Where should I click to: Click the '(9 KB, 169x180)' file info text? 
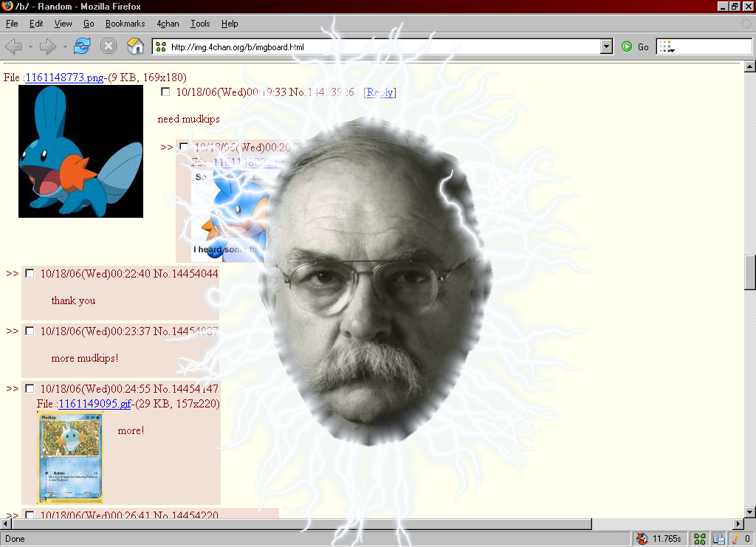(x=147, y=78)
